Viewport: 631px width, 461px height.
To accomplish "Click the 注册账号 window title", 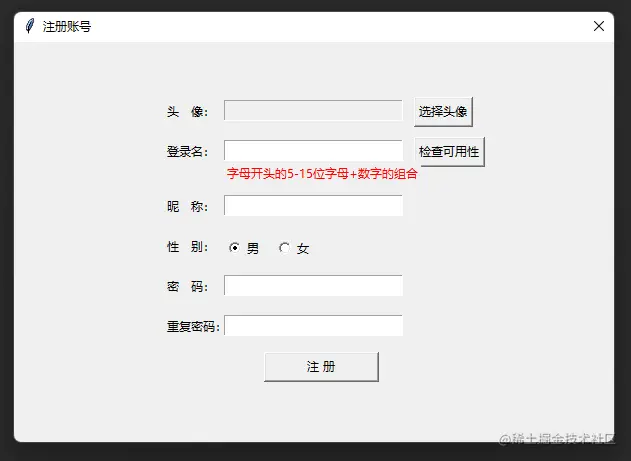I will click(67, 27).
